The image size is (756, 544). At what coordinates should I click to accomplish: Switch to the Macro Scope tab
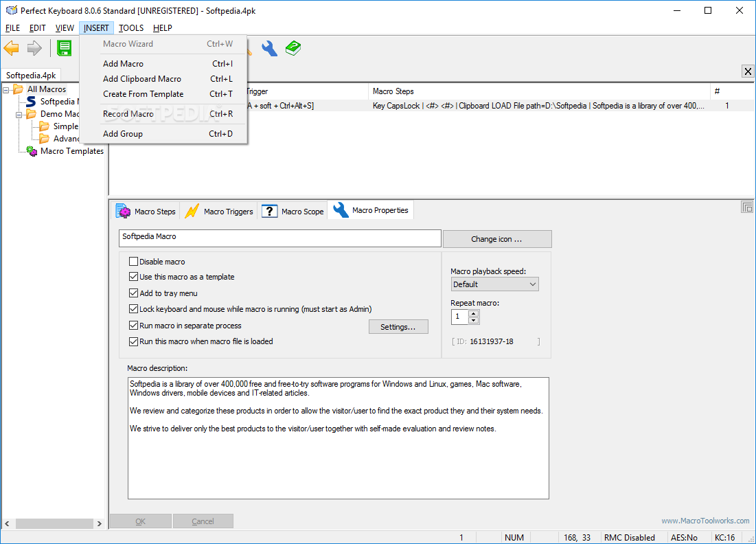coord(293,212)
